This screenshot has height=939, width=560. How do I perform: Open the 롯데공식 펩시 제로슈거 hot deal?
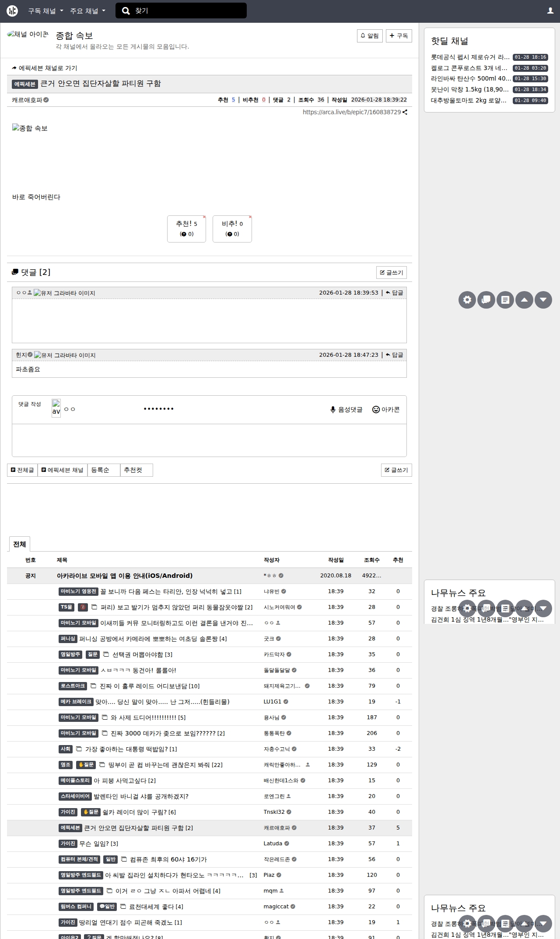[x=470, y=57]
